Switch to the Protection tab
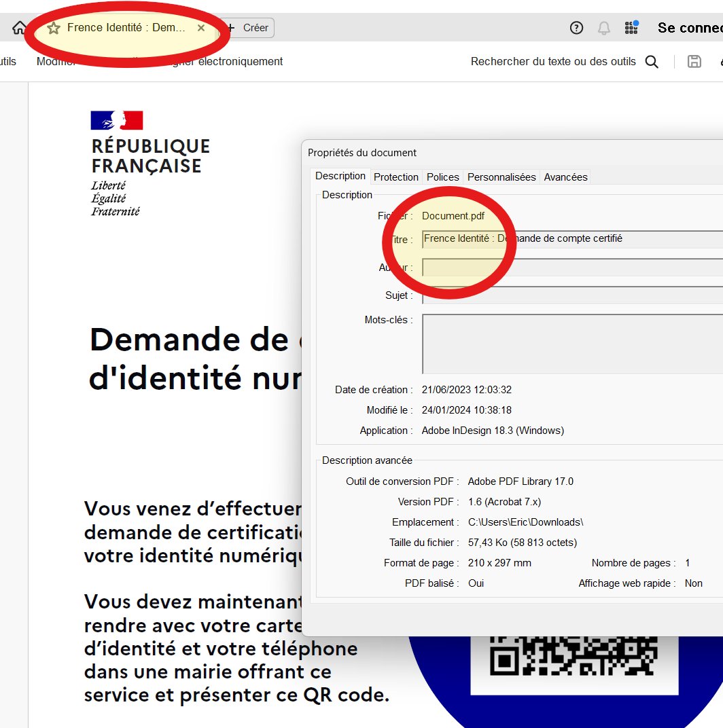The height and width of the screenshot is (728, 723). point(396,177)
